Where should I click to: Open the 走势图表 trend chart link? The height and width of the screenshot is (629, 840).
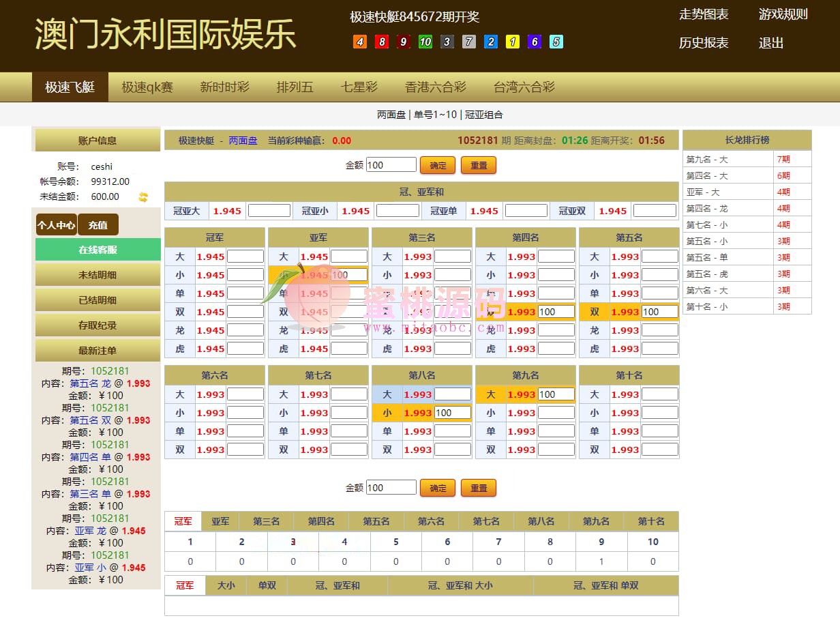[x=704, y=14]
